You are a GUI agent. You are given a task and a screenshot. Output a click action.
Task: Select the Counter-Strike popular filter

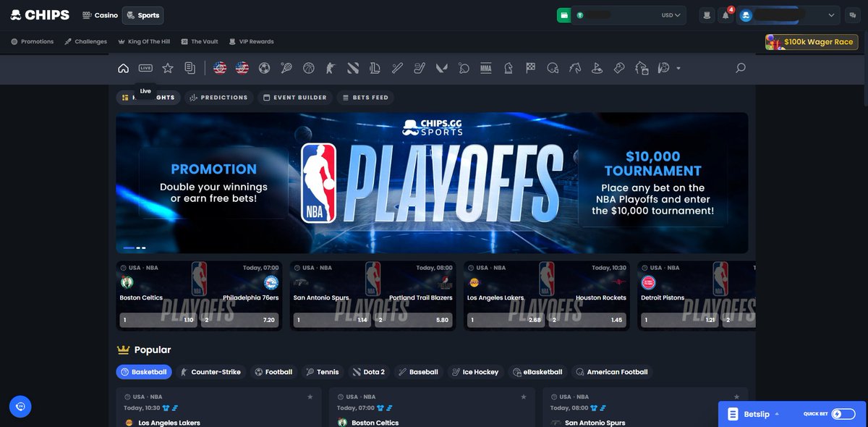tap(210, 372)
